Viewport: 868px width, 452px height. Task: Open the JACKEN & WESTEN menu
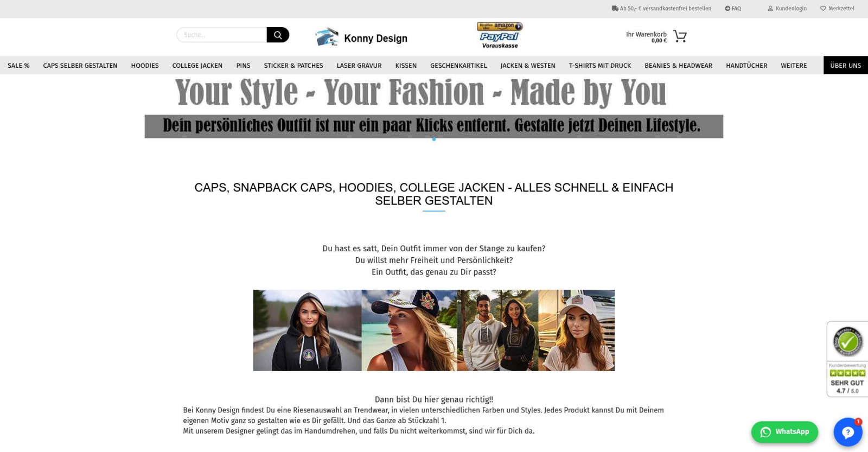[x=527, y=66]
